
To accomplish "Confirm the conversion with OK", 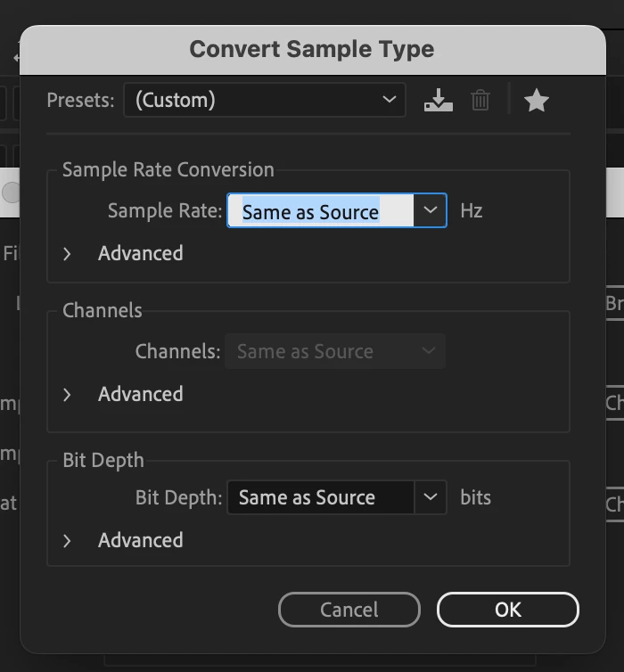I will pos(507,610).
